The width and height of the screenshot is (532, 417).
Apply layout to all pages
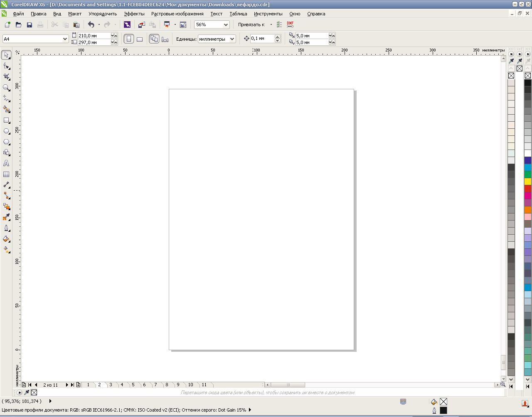click(x=154, y=39)
